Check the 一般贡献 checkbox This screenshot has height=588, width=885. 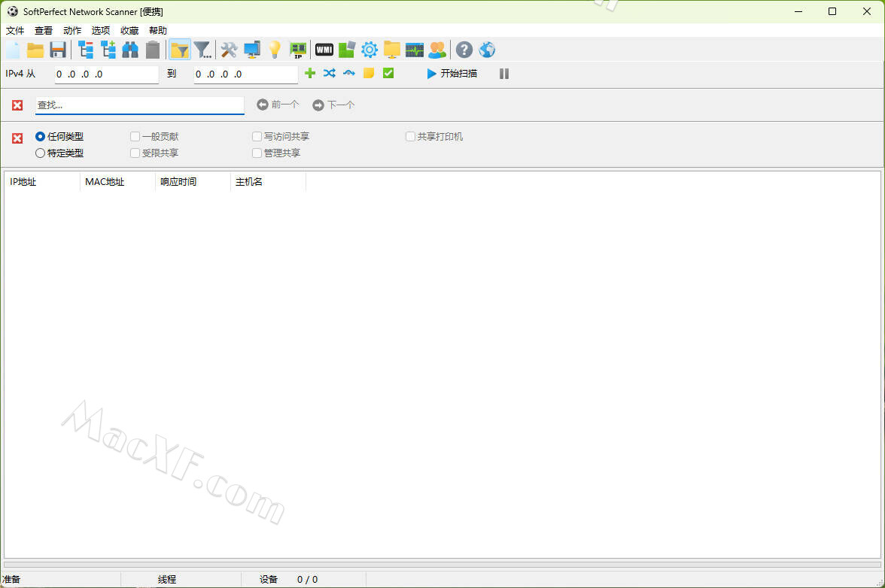click(x=135, y=136)
